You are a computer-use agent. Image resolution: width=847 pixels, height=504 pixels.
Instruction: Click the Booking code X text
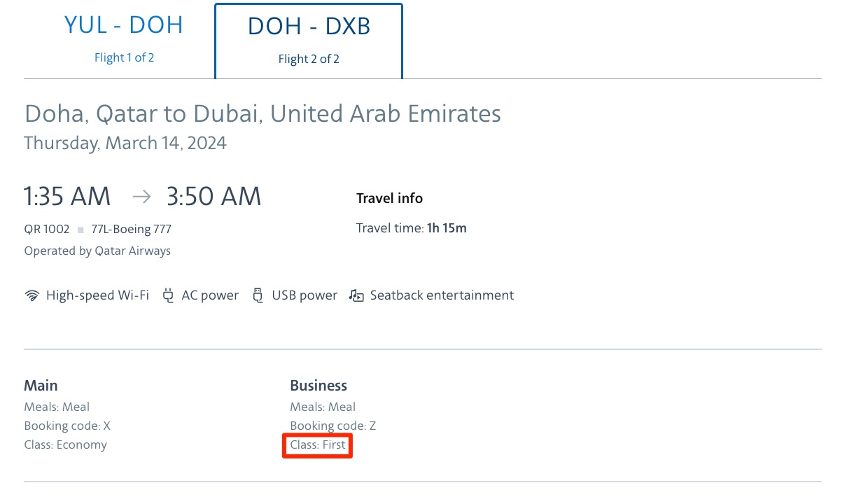(67, 426)
